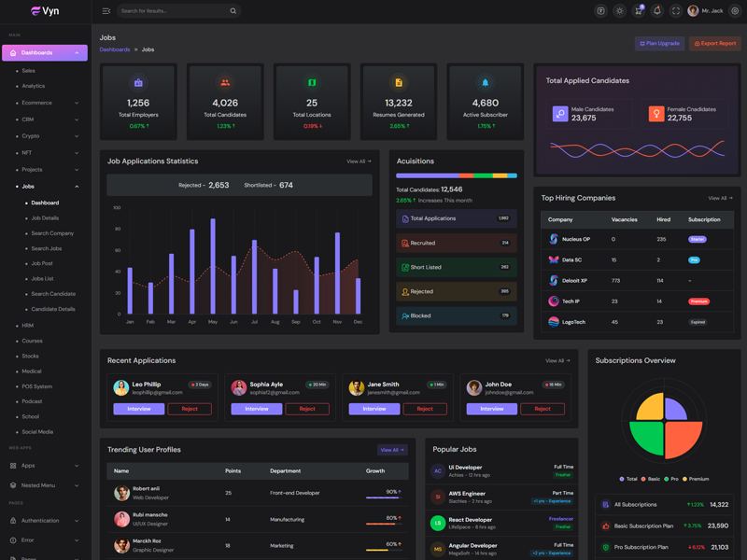
Task: Click the Resumes Generated card icon
Action: (399, 83)
